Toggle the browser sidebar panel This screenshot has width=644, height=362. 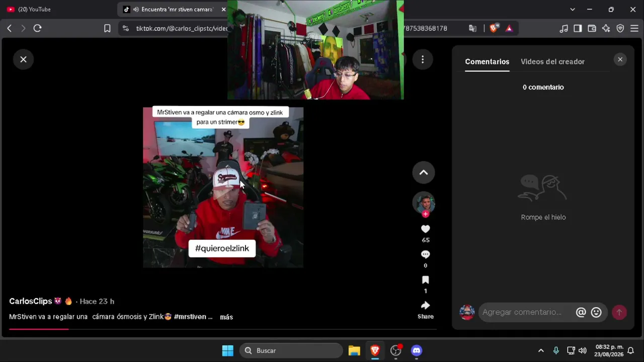[x=578, y=28]
